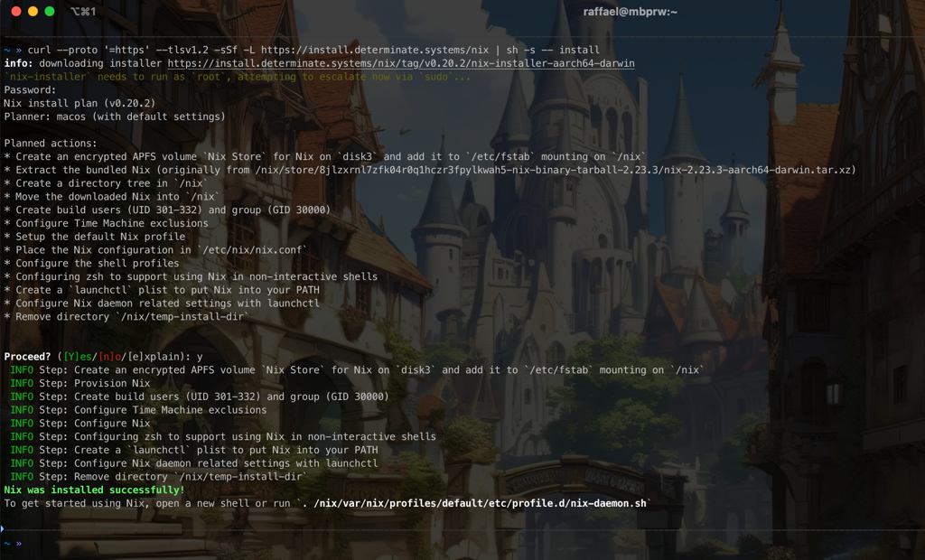Click the 'Planned actions:' heading

click(x=50, y=144)
